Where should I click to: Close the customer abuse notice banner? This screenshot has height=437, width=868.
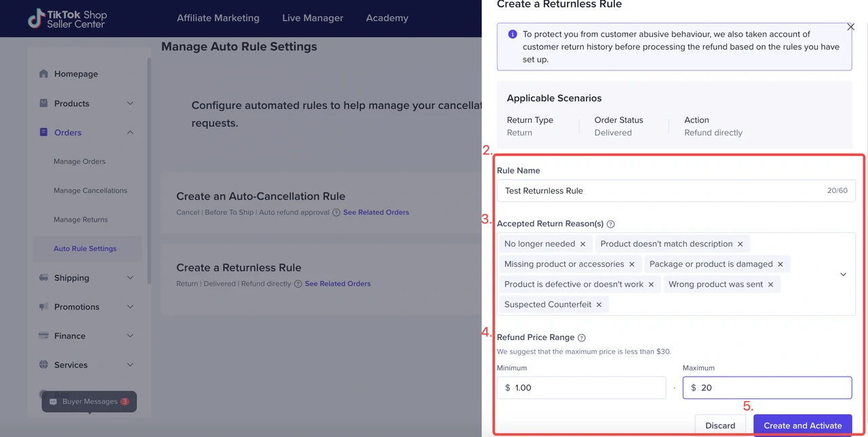851,27
